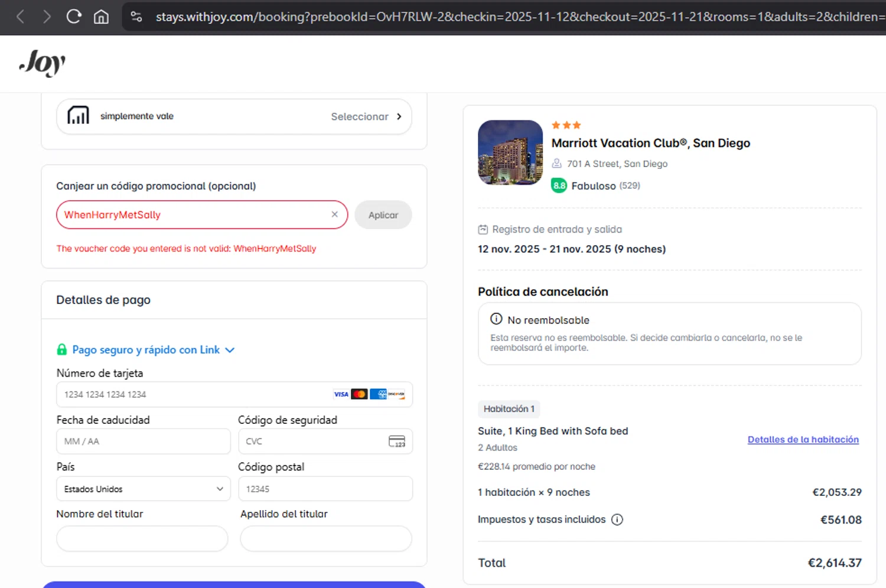
Task: Click the review count (529)
Action: [x=630, y=185]
